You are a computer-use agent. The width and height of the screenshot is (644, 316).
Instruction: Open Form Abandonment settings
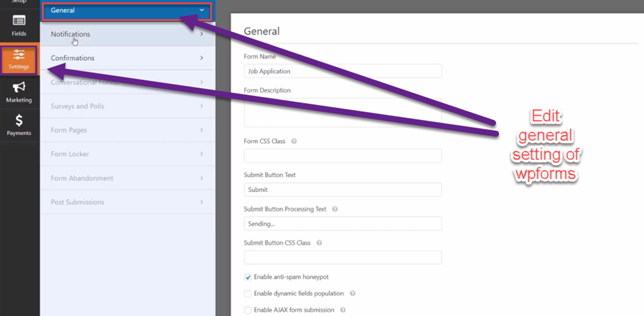[127, 178]
